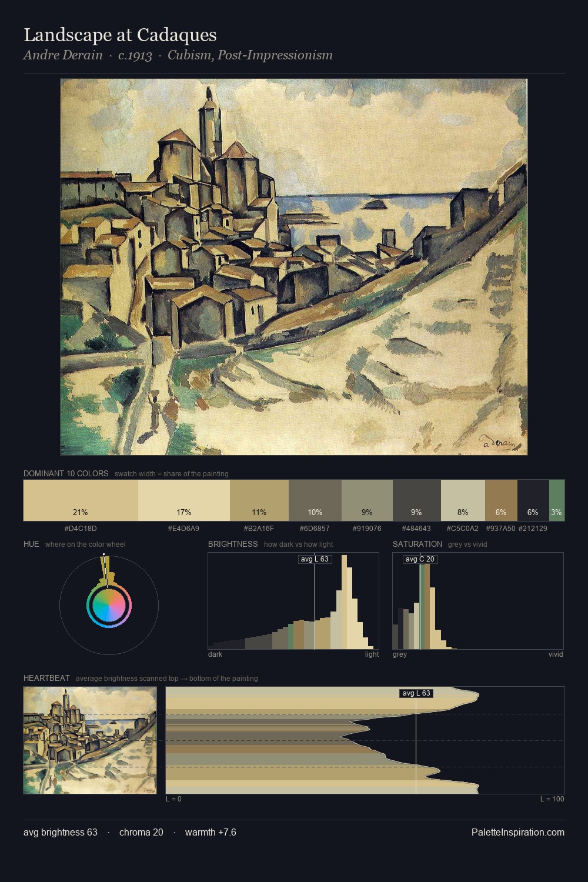Click the HEARTBEAT section heading
588x882 pixels.
[46, 678]
